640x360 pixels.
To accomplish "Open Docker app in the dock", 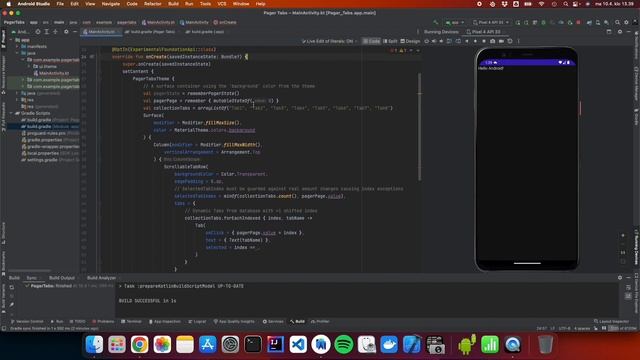I will pos(389,344).
